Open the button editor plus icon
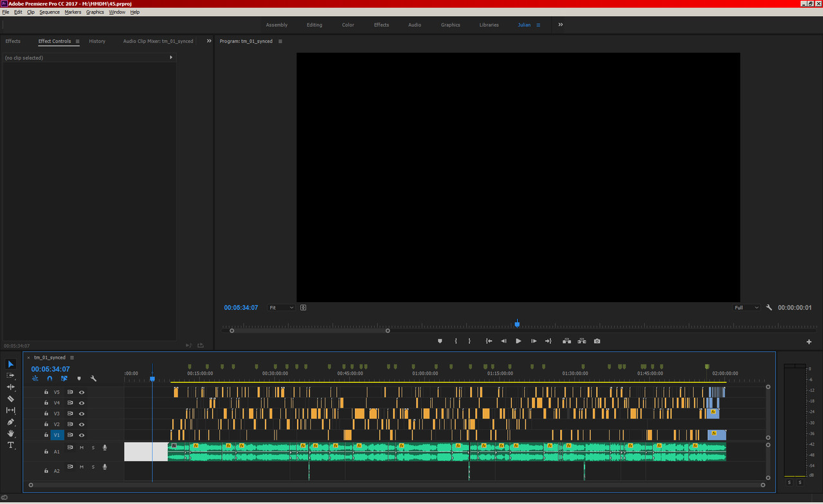 coord(809,342)
